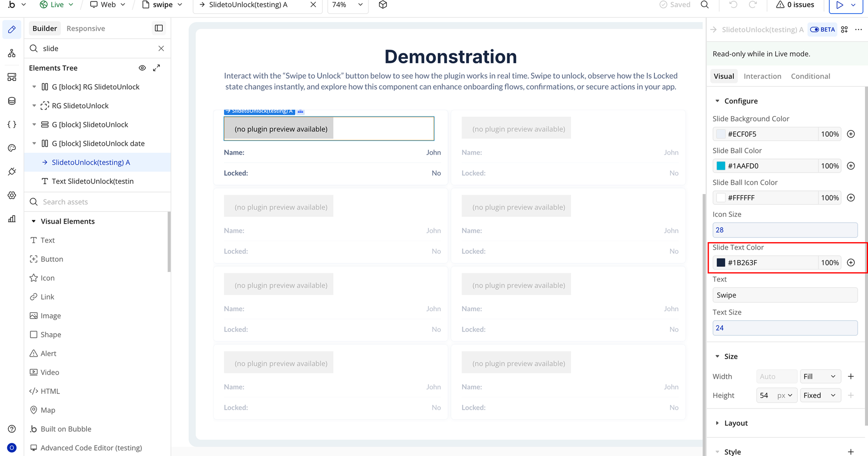Screen dimensions: 868x456
Task: Collapse the Visual Elements group
Action: click(x=33, y=221)
